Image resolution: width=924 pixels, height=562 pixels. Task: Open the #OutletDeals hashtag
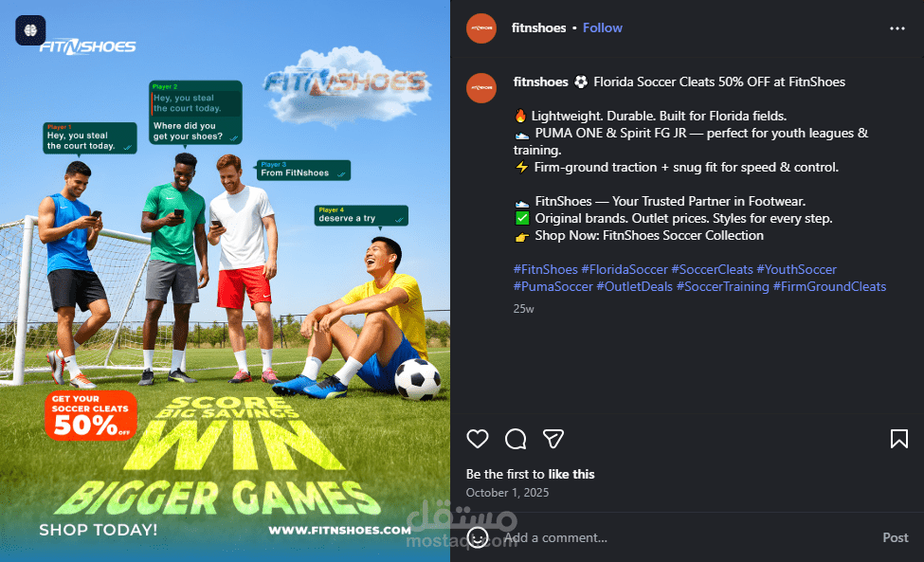(x=635, y=286)
